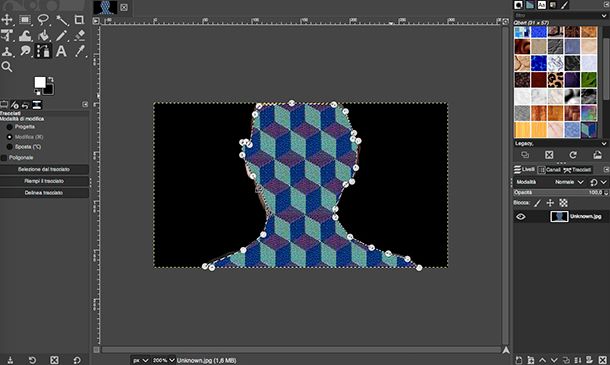The width and height of the screenshot is (610, 365).
Task: Select the Paths tool
Action: click(x=43, y=51)
